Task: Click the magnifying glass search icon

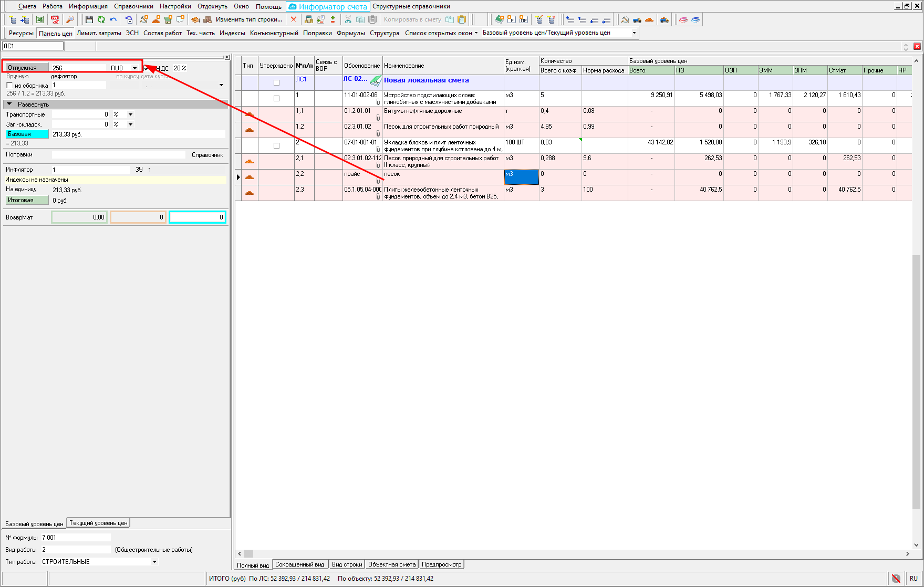Action: (x=70, y=20)
